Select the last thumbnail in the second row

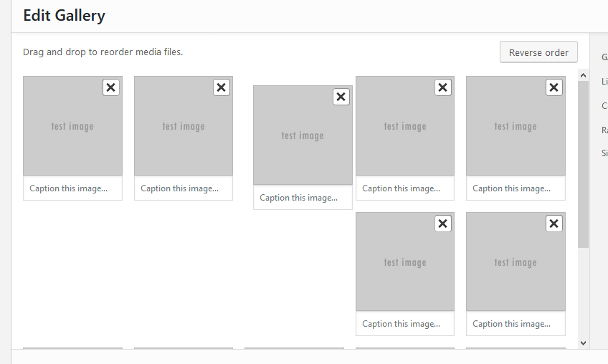coord(516,262)
